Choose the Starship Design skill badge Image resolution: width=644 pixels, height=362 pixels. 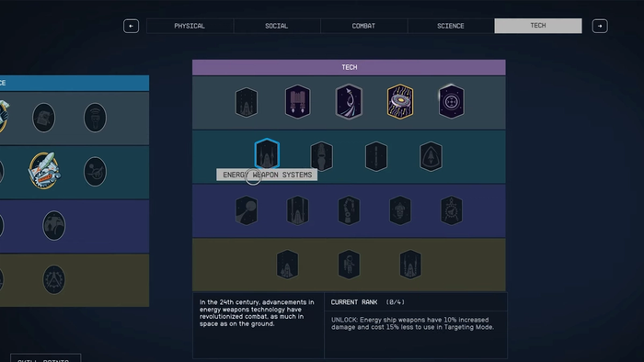[x=400, y=210]
